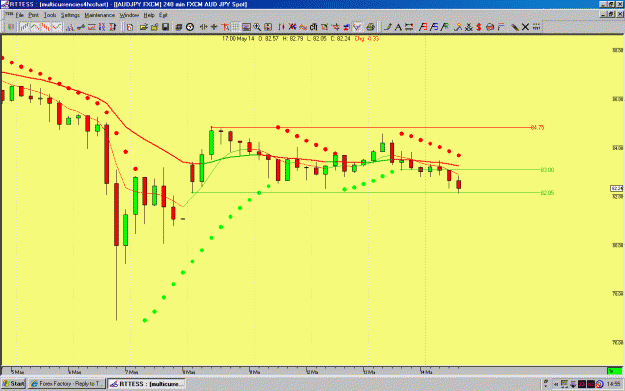Screen dimensions: 625x391
Task: Select the black crosshair plus tool
Action: point(214,27)
